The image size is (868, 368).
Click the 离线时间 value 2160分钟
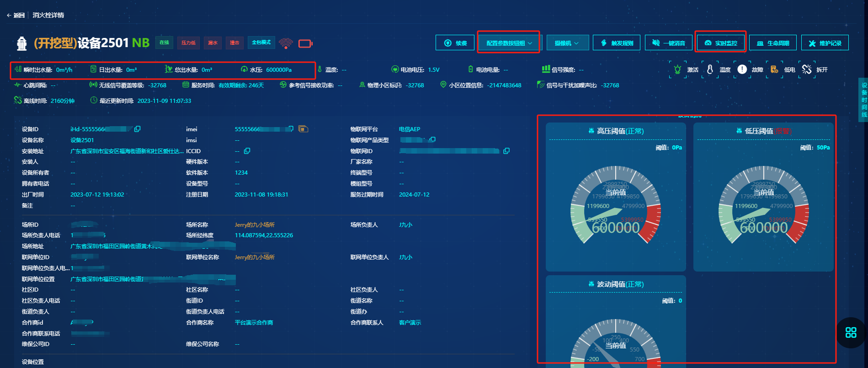[63, 101]
